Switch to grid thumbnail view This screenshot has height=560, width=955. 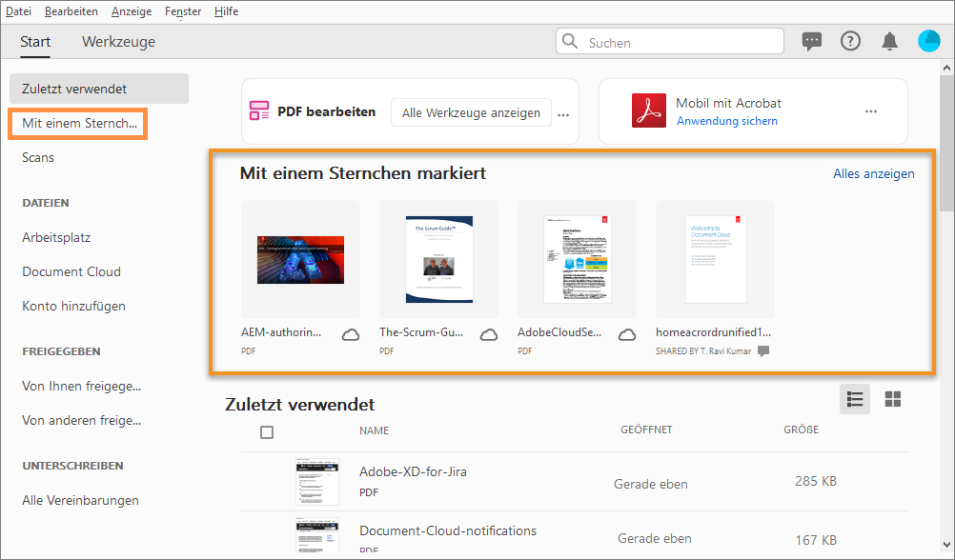tap(893, 399)
